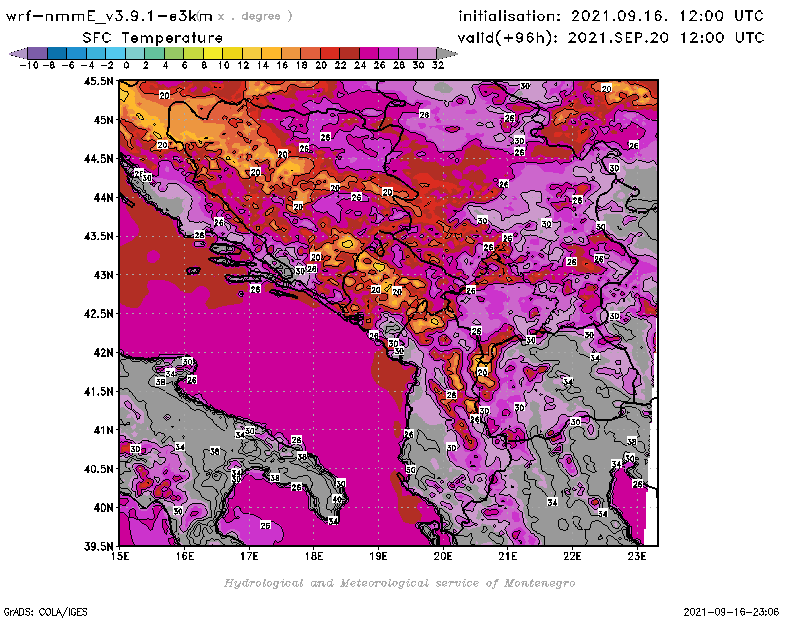Click the yellow legend swatch between 8 and 10
Viewport: 800px width, 618px height.
(x=213, y=53)
